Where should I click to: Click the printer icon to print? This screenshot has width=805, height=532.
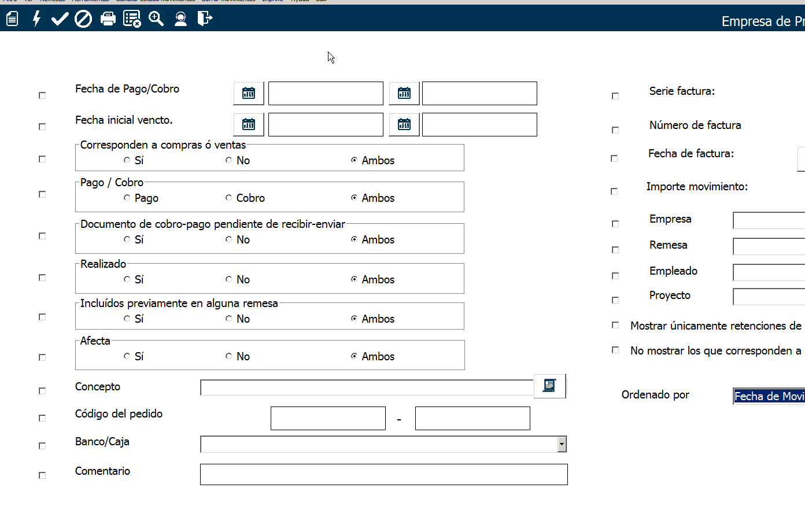pyautogui.click(x=108, y=19)
